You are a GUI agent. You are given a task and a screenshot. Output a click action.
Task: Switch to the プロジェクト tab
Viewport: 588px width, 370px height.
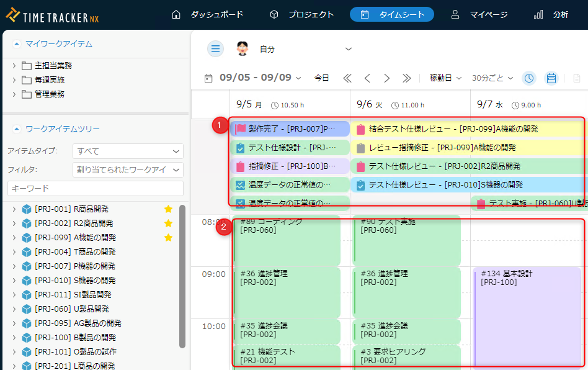301,14
